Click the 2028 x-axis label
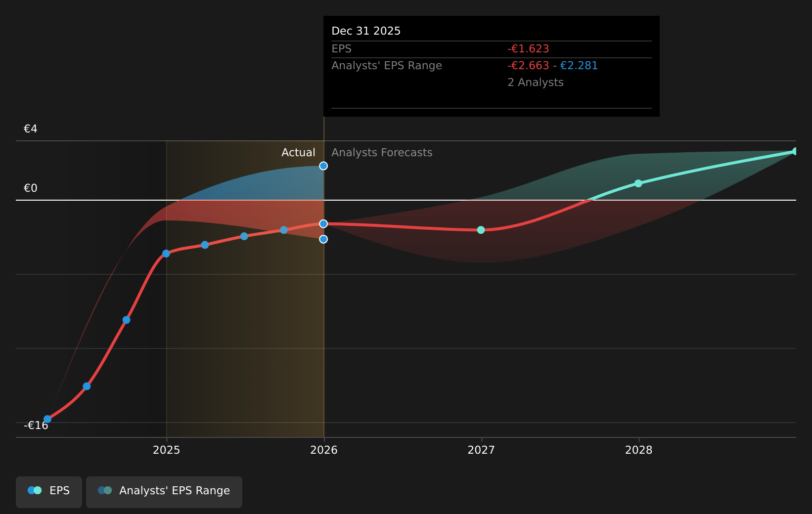Image resolution: width=812 pixels, height=514 pixels. pos(639,450)
